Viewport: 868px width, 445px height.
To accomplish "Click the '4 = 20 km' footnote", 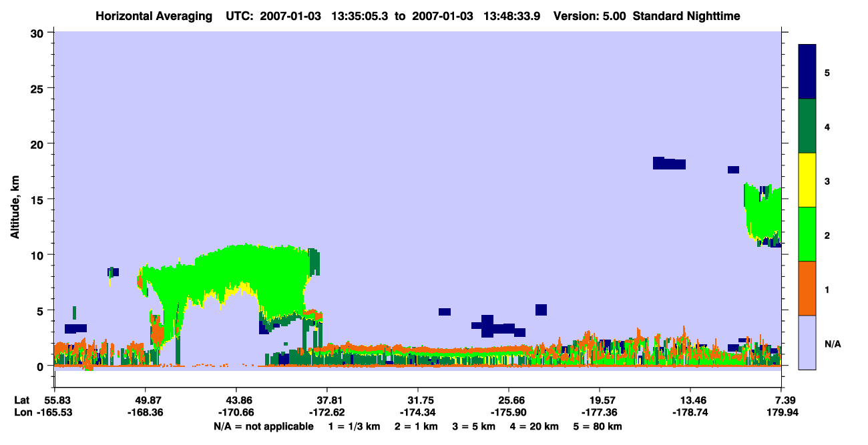I will click(535, 426).
